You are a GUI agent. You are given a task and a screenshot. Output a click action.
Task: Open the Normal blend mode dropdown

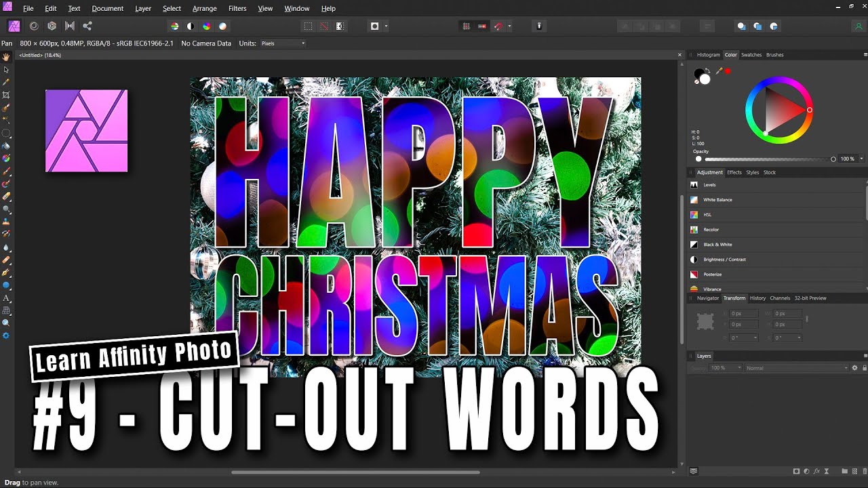tap(797, 368)
